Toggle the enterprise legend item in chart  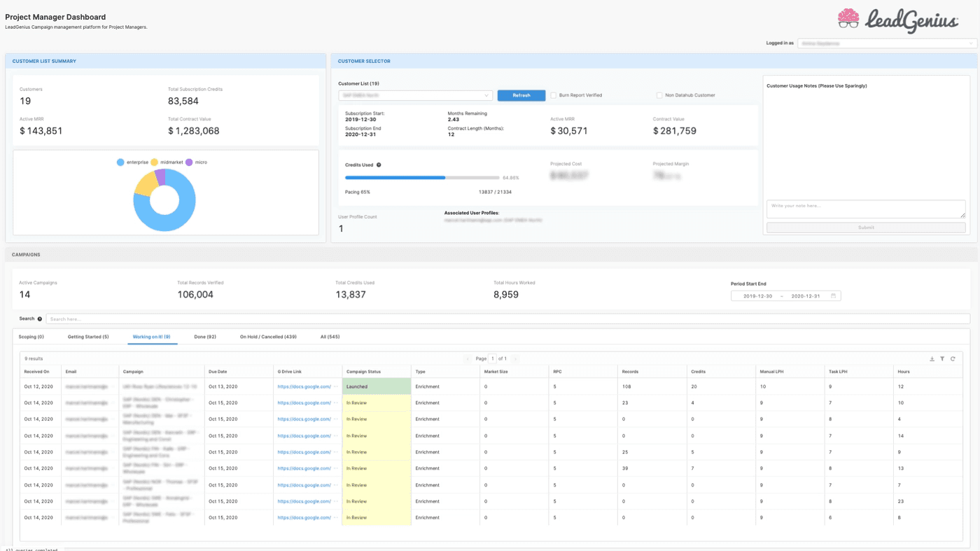(x=132, y=162)
